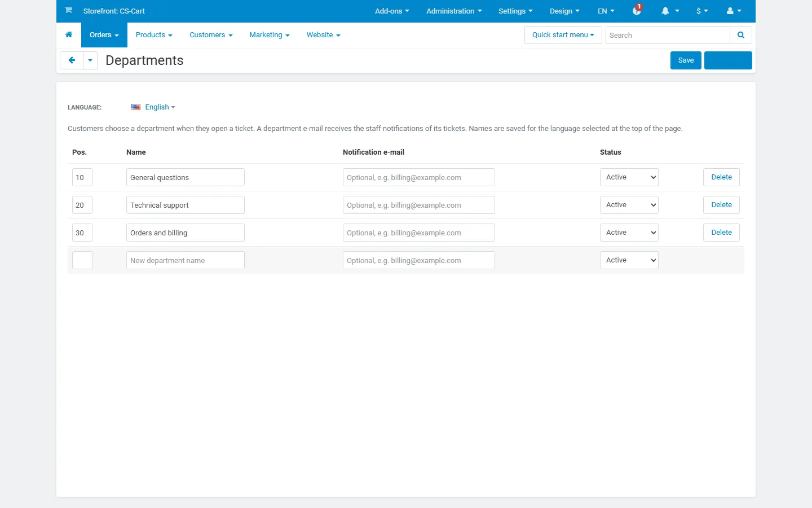This screenshot has height=508, width=812.
Task: Edit the General questions name field
Action: [186, 177]
